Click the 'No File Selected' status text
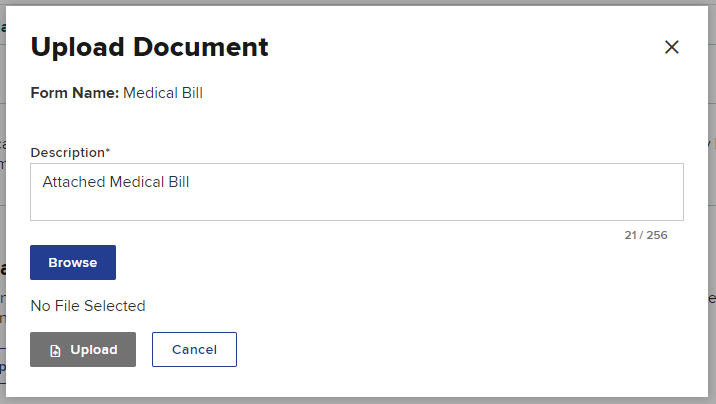 pyautogui.click(x=88, y=306)
